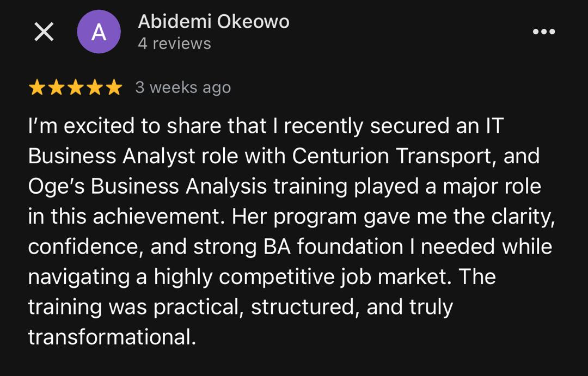
Task: Open the three-dot more options menu
Action: 543,32
